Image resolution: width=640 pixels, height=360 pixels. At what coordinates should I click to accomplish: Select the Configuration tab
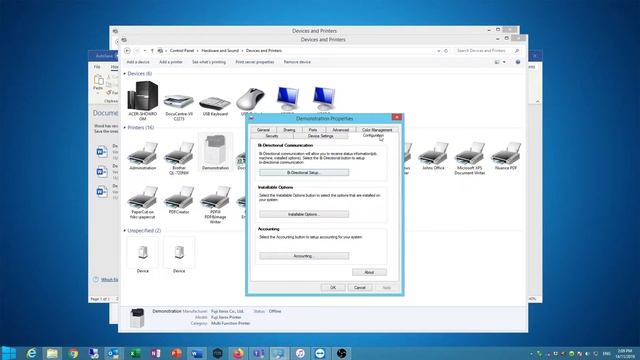373,136
